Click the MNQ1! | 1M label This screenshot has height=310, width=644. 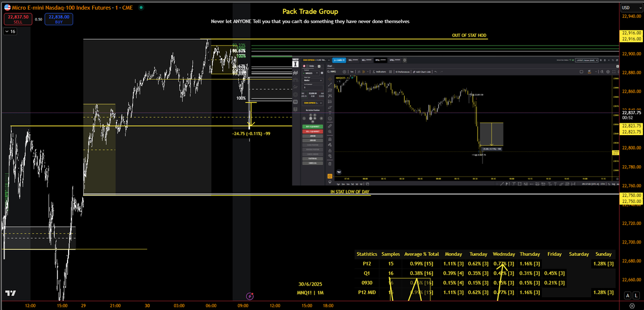pos(311,293)
